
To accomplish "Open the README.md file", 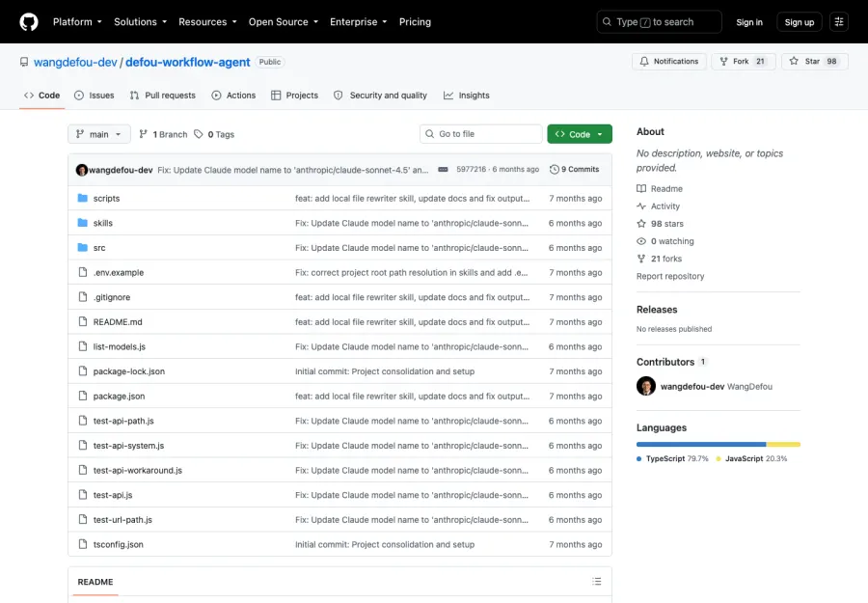I will click(118, 321).
